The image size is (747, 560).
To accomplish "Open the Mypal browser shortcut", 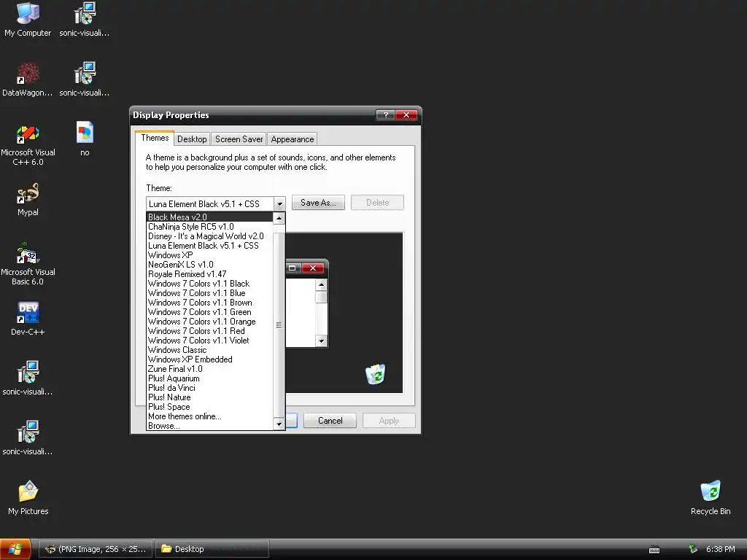I will tap(28, 199).
